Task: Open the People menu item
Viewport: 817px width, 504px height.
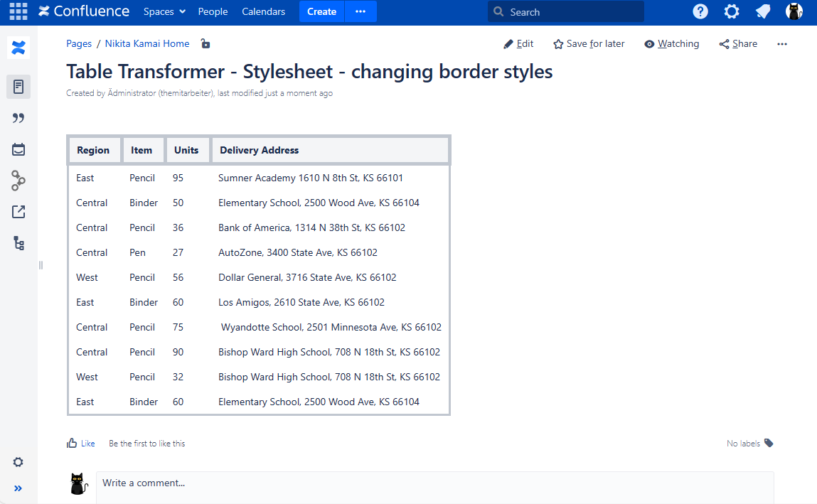Action: (213, 11)
